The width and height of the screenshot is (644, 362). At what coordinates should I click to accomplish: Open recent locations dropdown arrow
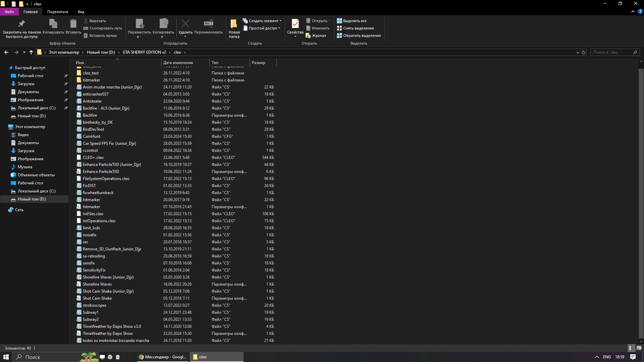[24, 52]
